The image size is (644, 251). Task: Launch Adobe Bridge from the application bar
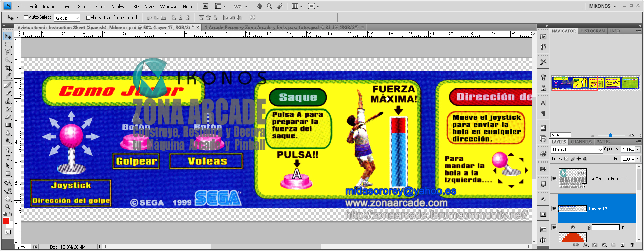pos(206,6)
